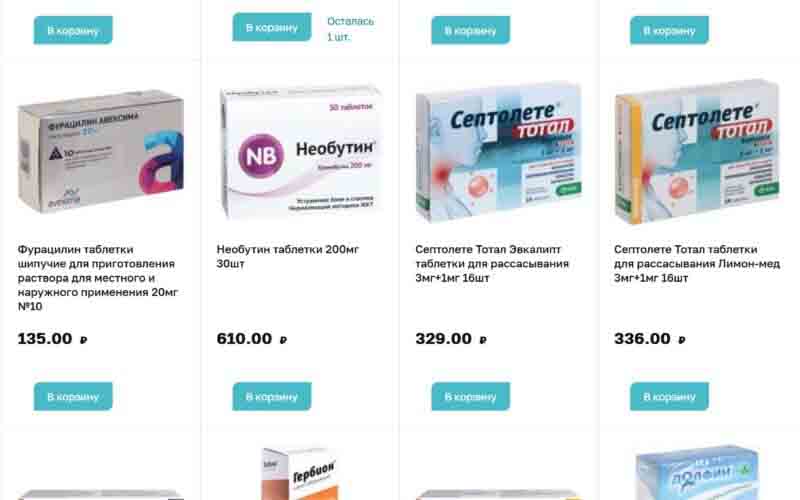Open the Необутин box product image
This screenshot has height=500, width=800.
click(x=300, y=152)
